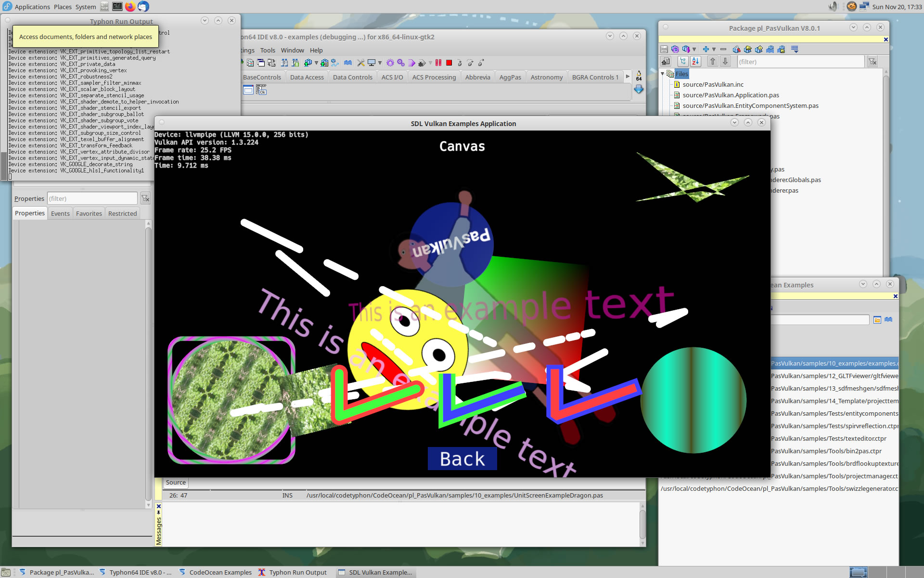Click the Toggle Form/Unit icon in toolbar
Image resolution: width=924 pixels, height=578 pixels.
(x=272, y=63)
